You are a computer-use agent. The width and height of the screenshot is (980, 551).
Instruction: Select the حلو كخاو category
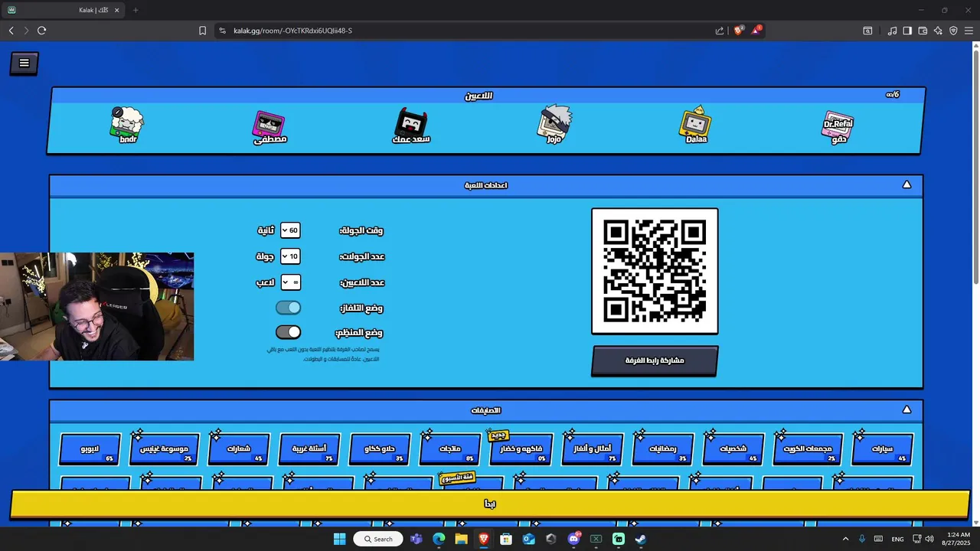coord(381,449)
